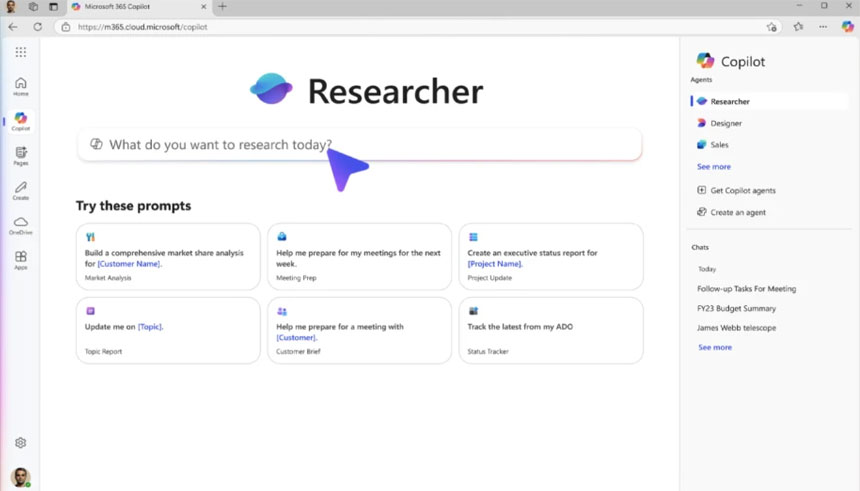860x491 pixels.
Task: Choose the Meeting Prep prompt card
Action: (359, 256)
